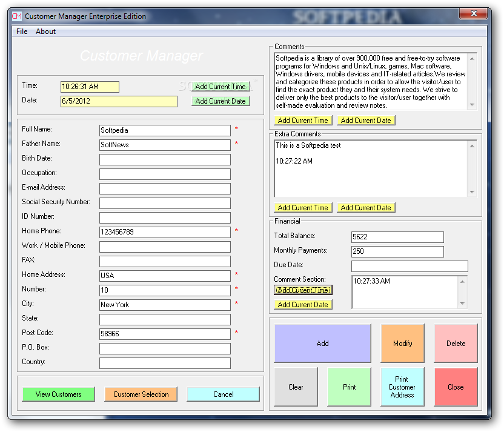504x432 pixels.
Task: Click the FAX field
Action: tap(165, 261)
